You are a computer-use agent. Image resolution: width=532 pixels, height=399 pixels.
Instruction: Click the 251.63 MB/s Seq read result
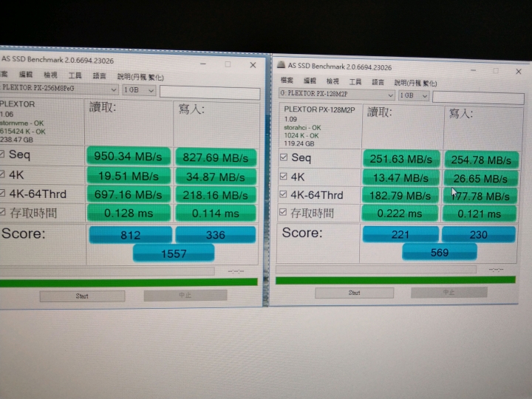click(401, 159)
